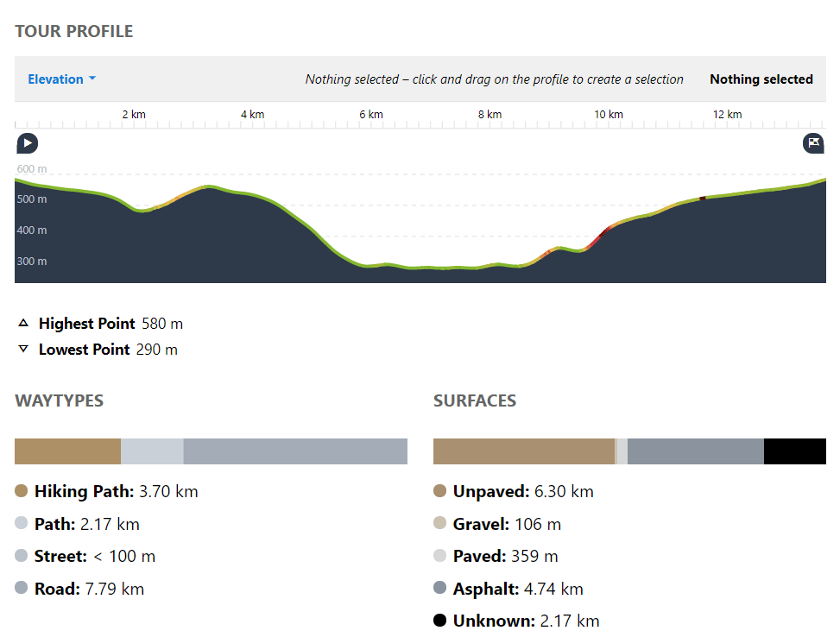Image resolution: width=840 pixels, height=637 pixels.
Task: Select the Asphalt segment in surfaces bar
Action: [695, 451]
